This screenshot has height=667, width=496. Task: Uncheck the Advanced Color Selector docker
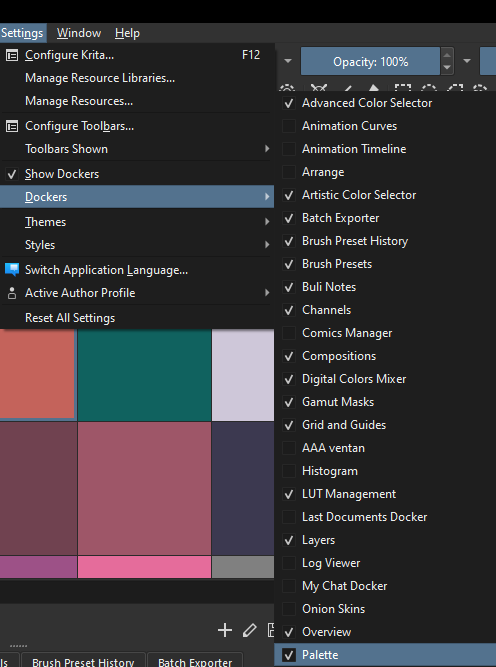point(289,103)
